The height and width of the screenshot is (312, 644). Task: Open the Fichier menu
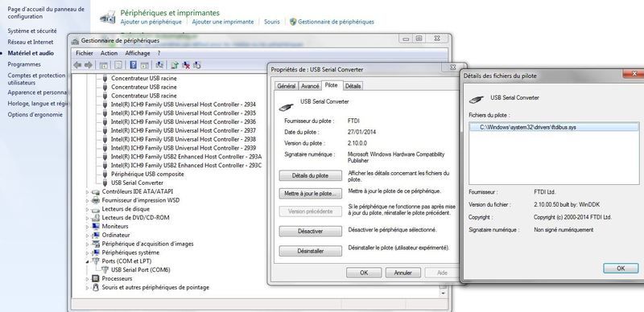[85, 53]
